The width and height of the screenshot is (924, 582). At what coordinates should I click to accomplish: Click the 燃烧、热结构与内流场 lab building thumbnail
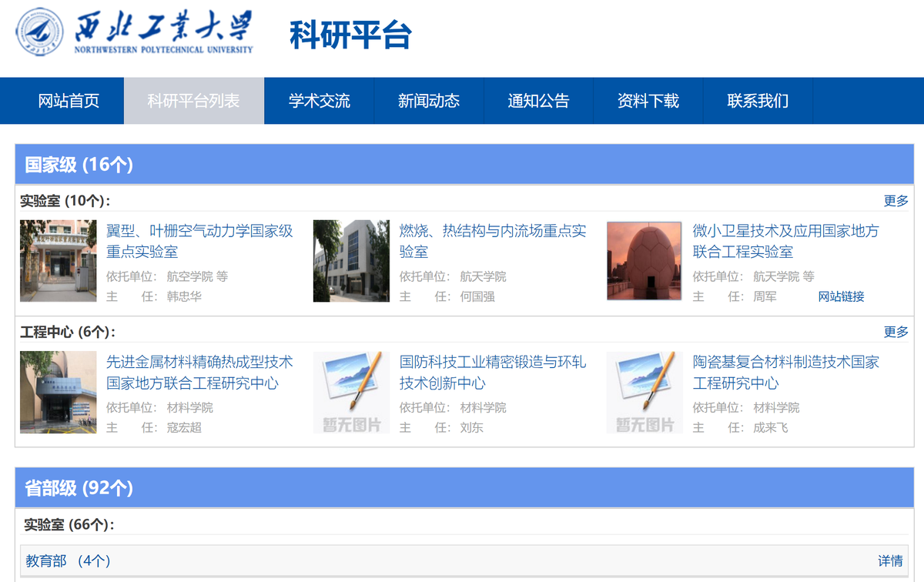[351, 260]
